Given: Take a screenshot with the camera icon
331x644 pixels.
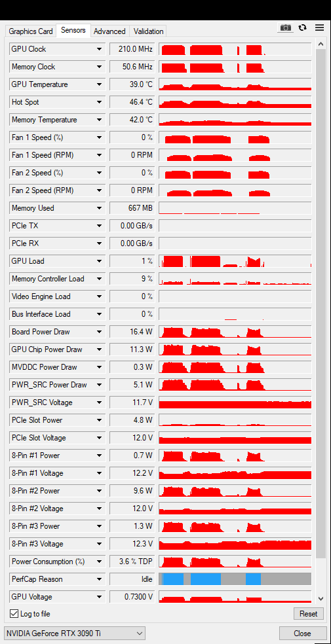Looking at the screenshot, I should [x=285, y=28].
